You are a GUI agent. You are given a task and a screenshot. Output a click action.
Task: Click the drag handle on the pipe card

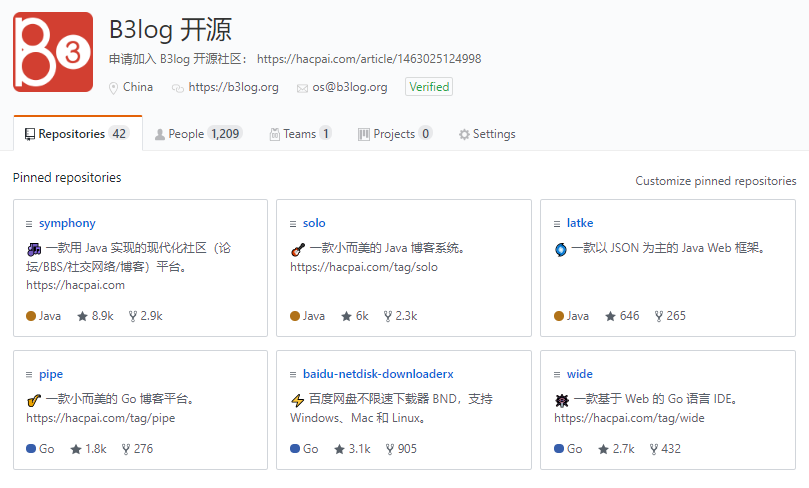(x=29, y=375)
